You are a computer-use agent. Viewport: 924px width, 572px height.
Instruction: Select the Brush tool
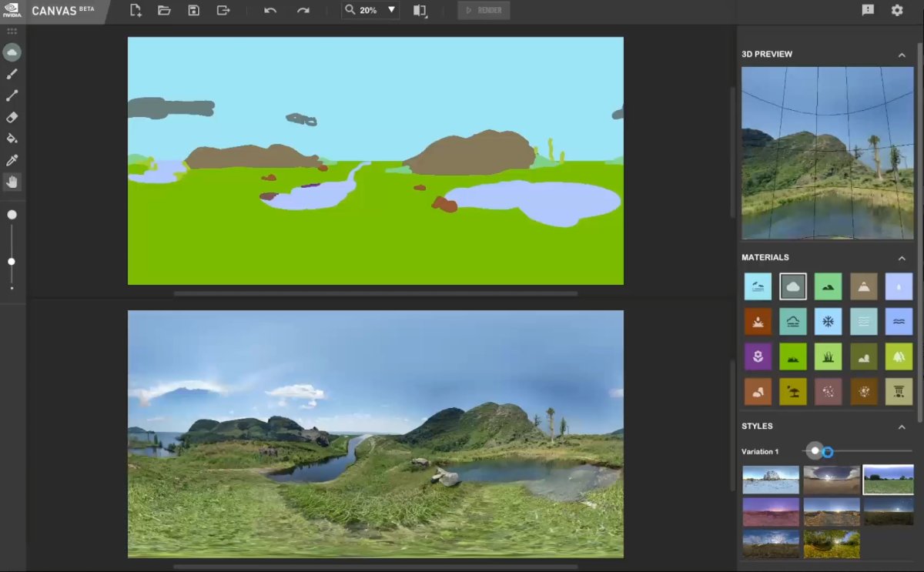coord(12,74)
